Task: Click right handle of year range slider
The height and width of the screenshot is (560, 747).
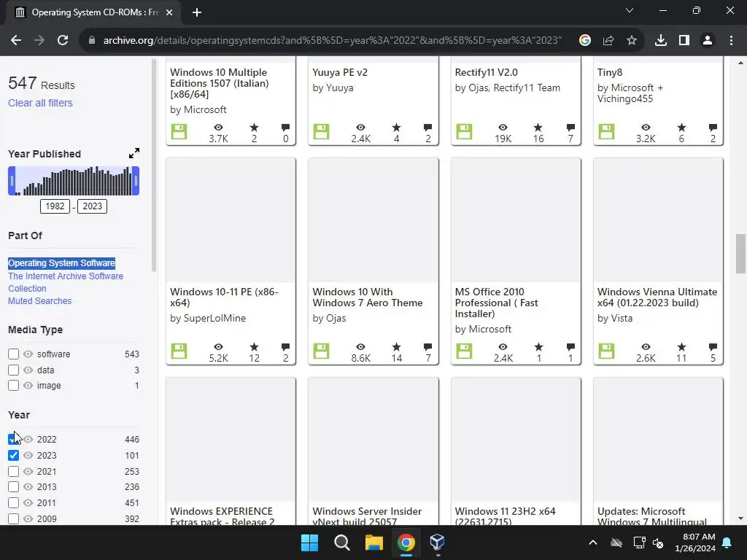Action: coord(136,181)
